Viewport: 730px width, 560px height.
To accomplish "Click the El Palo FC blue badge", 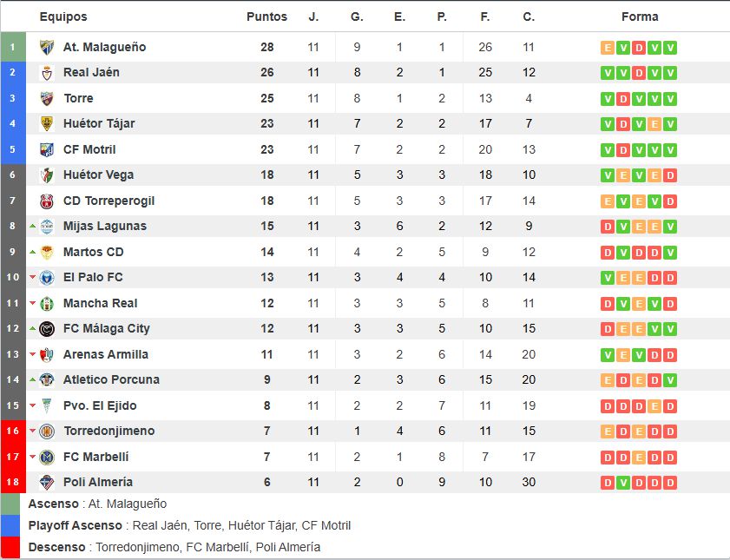I will coord(47,278).
